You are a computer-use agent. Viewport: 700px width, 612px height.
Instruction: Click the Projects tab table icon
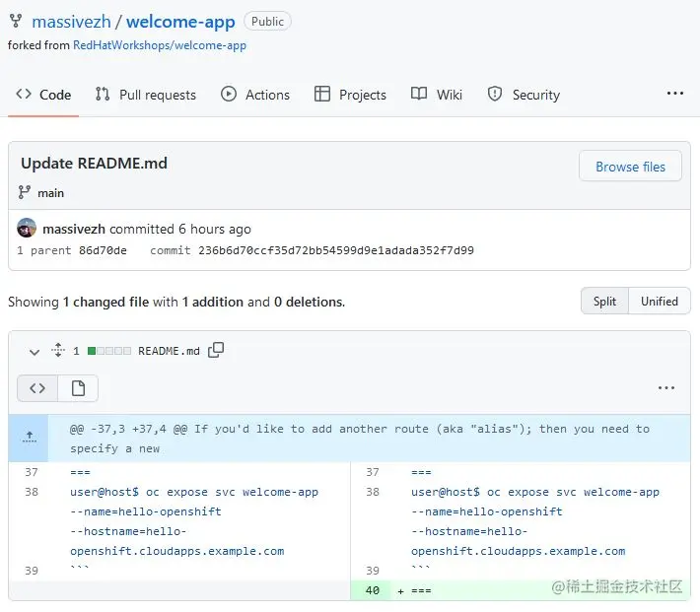pyautogui.click(x=321, y=94)
